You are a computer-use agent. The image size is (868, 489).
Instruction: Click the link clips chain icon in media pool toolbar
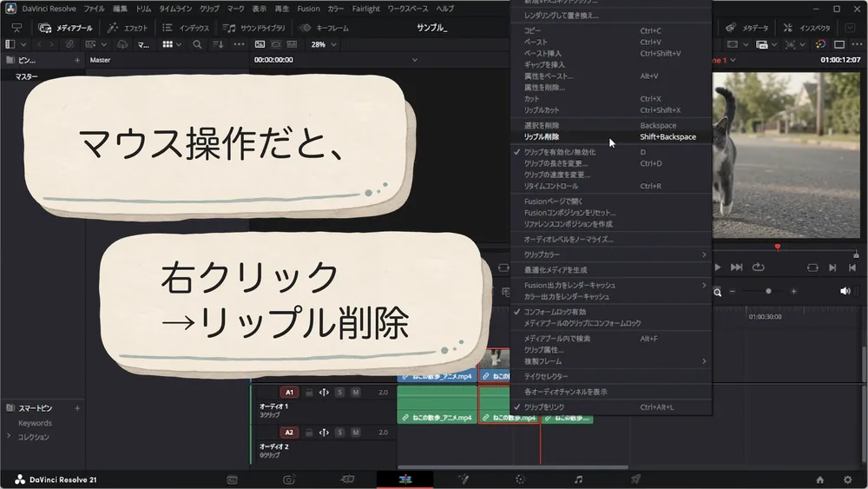[x=69, y=44]
